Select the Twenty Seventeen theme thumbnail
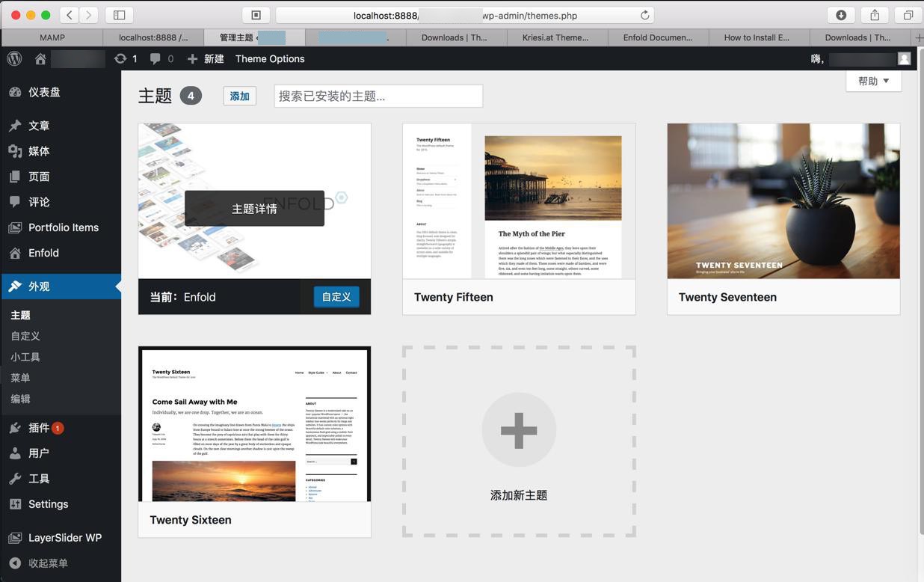Viewport: 924px width, 582px height. (783, 201)
